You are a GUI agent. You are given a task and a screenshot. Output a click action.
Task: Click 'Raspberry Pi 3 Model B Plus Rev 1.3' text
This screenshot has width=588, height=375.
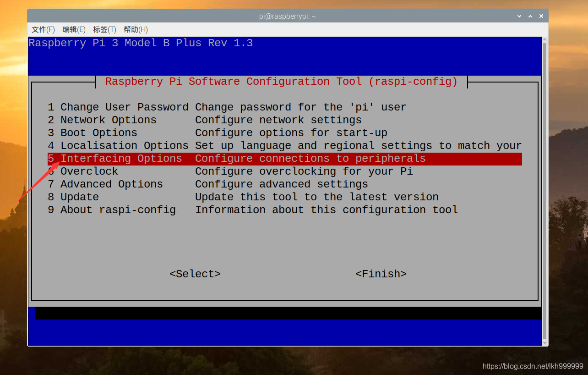click(141, 43)
